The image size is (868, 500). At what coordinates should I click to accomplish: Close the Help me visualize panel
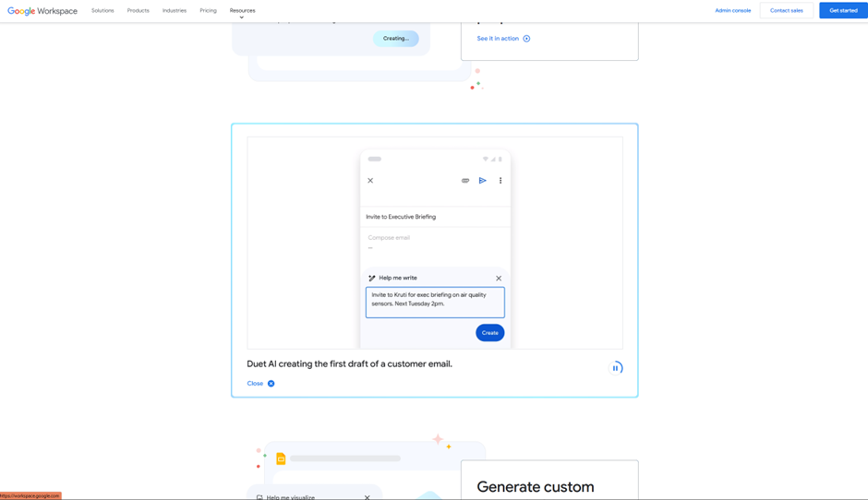(367, 497)
